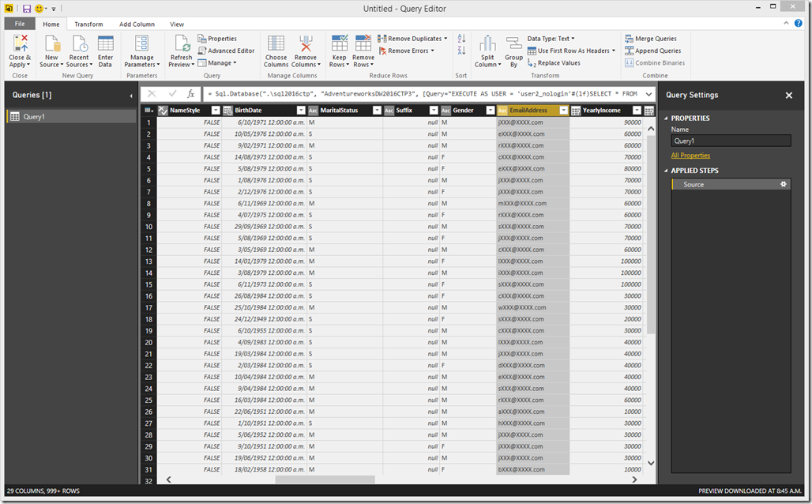Viewport: 812px width, 504px height.
Task: Open query Properties in the ribbon
Action: pos(217,39)
